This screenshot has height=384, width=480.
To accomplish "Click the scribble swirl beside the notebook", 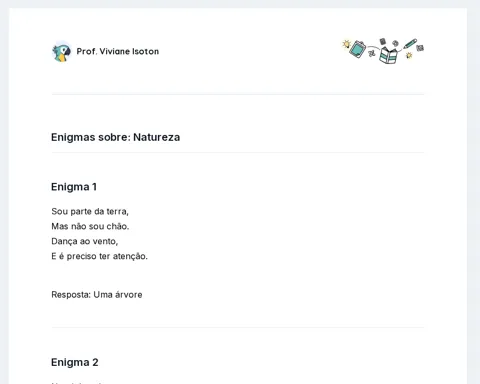I will point(372,53).
